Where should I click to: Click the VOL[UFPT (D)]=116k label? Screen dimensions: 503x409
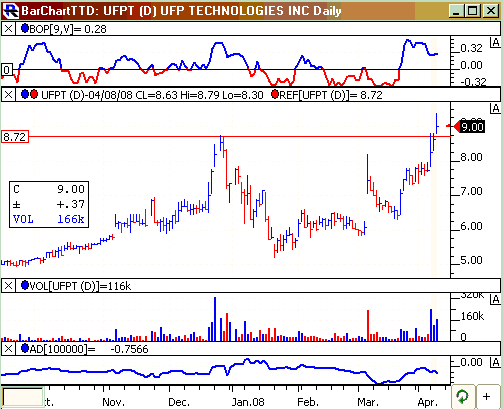click(x=80, y=286)
